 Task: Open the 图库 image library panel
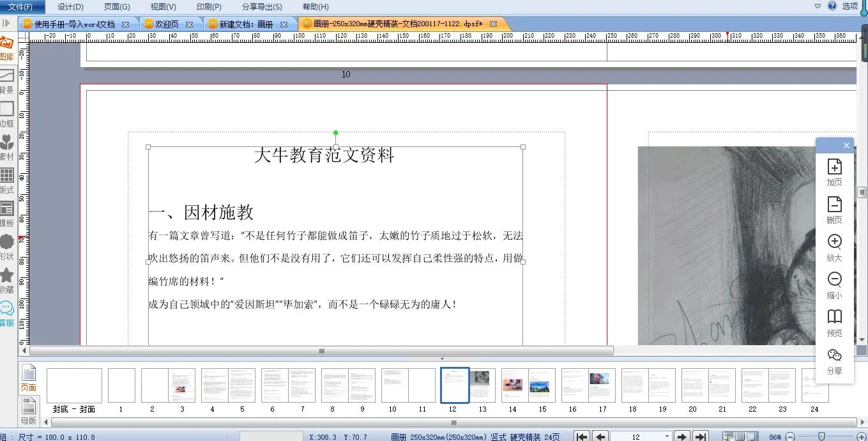(6, 48)
